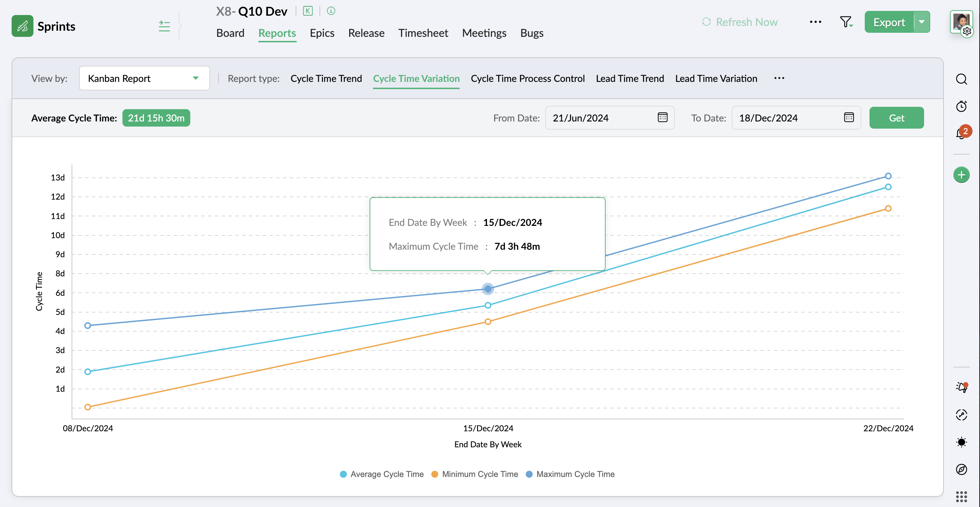
Task: Click the 15/Dec/2024 x-axis label
Action: (488, 428)
